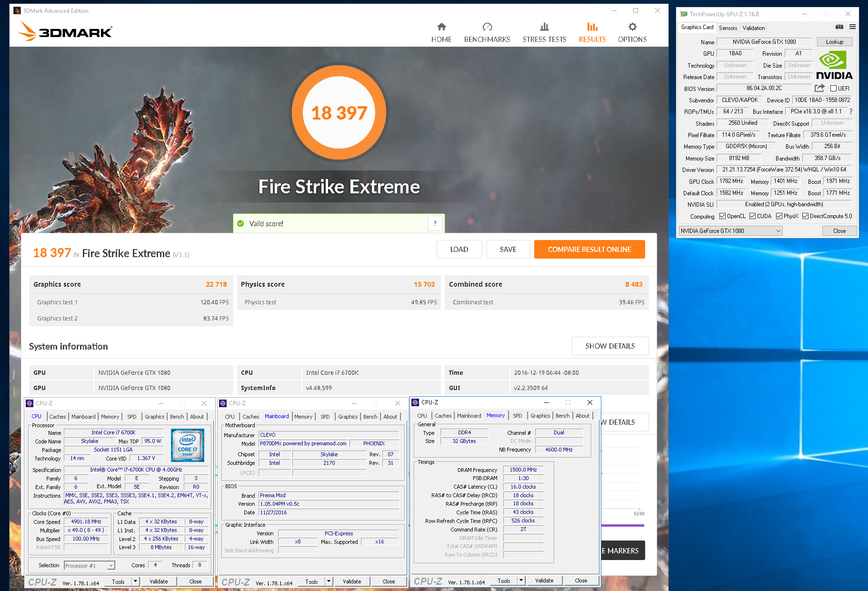Click the GPU name field in GPU-Z
The image size is (868, 591).
(x=764, y=42)
